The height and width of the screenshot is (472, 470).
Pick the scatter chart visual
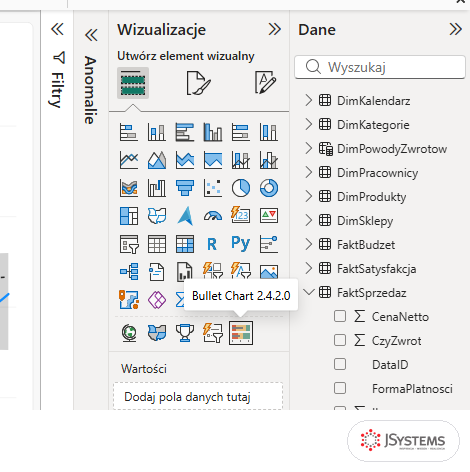click(213, 188)
